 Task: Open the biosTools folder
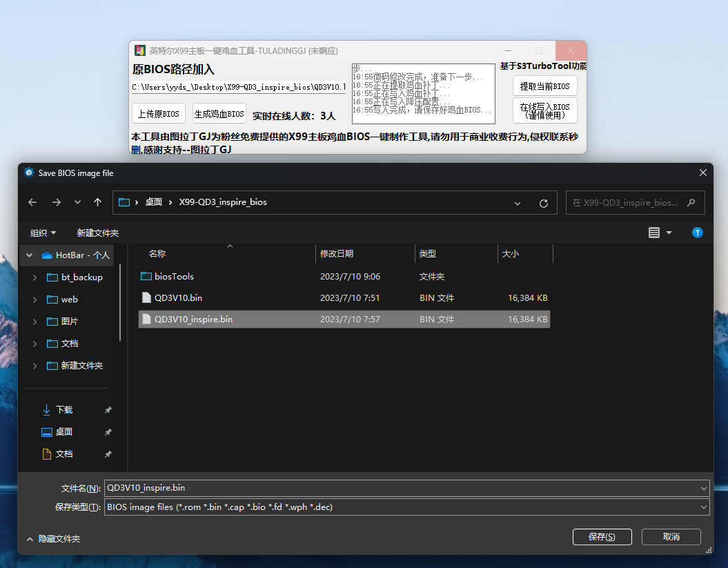coord(174,276)
